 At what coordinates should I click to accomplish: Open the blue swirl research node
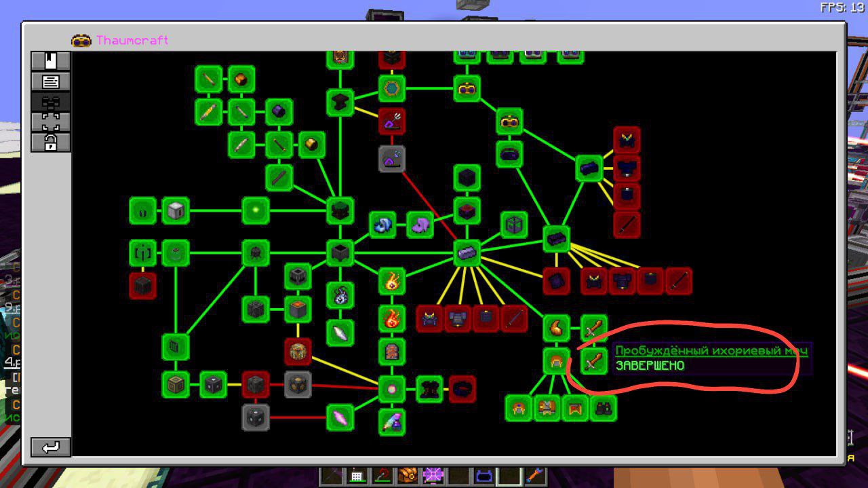(383, 225)
